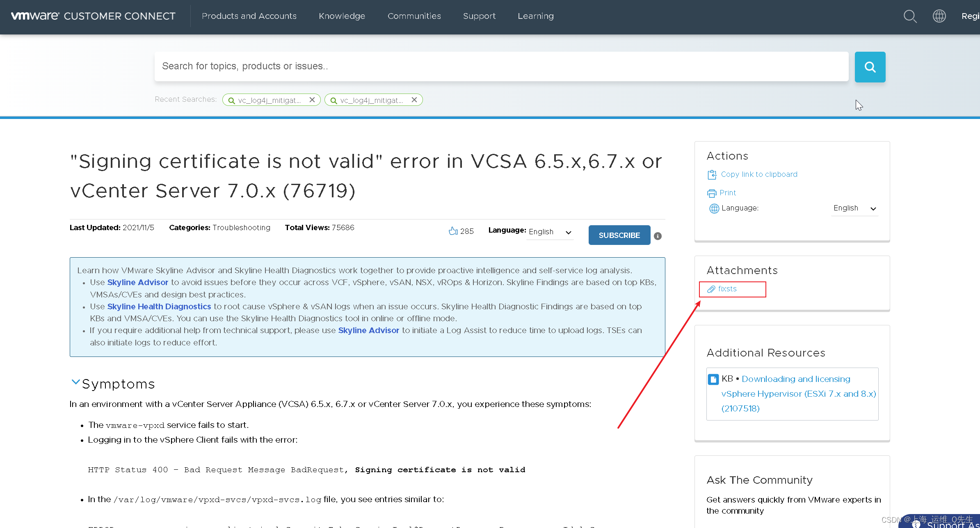Copy link to clipboard using the clipboard icon
The image size is (980, 528).
tap(712, 174)
